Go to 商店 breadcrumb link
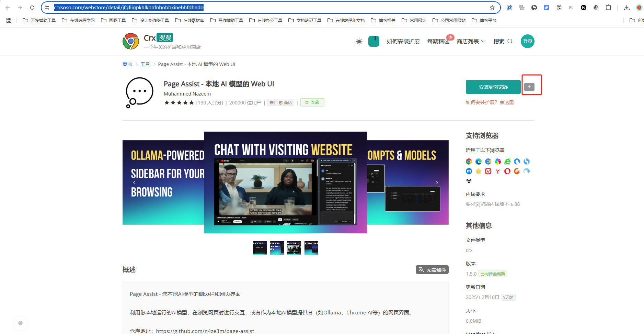The image size is (644, 334). click(x=127, y=64)
